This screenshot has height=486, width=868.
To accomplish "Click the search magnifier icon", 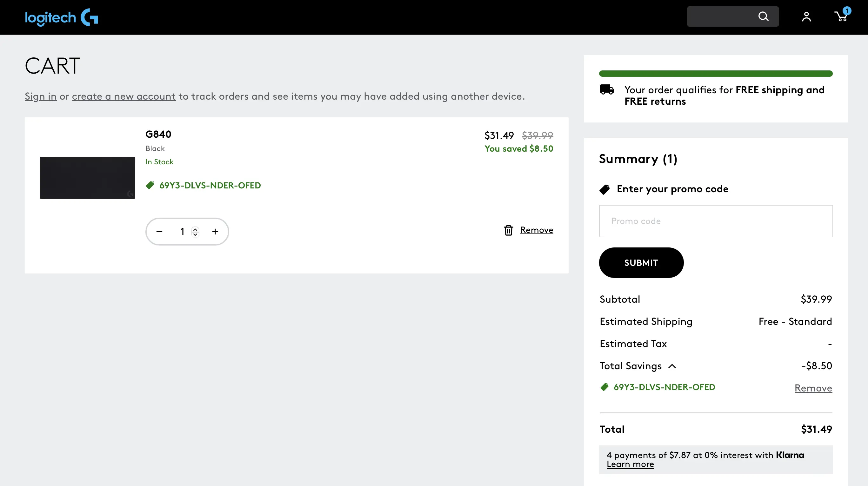I will click(763, 16).
